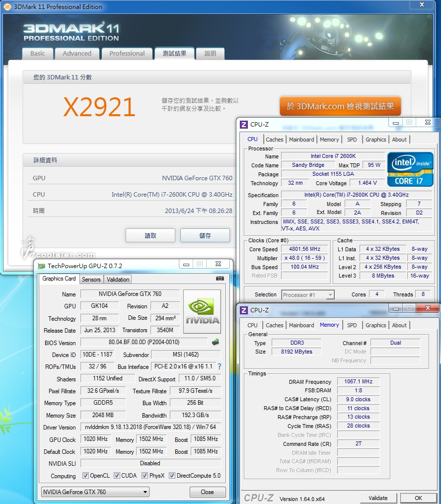
Task: Click the Memory Size value 2048 MB
Action: pyautogui.click(x=103, y=415)
